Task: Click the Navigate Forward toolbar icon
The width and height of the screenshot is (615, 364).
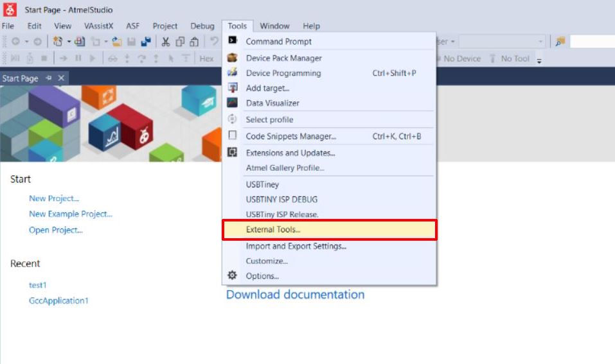Action: click(x=37, y=42)
